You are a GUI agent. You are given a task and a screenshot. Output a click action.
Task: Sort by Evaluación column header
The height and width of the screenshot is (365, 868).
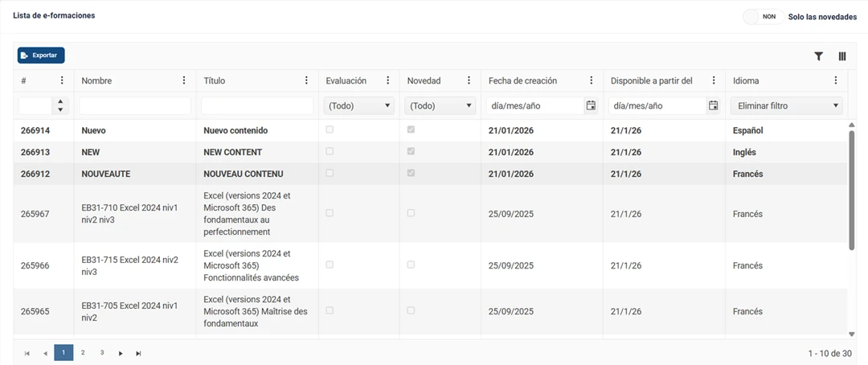[x=346, y=81]
